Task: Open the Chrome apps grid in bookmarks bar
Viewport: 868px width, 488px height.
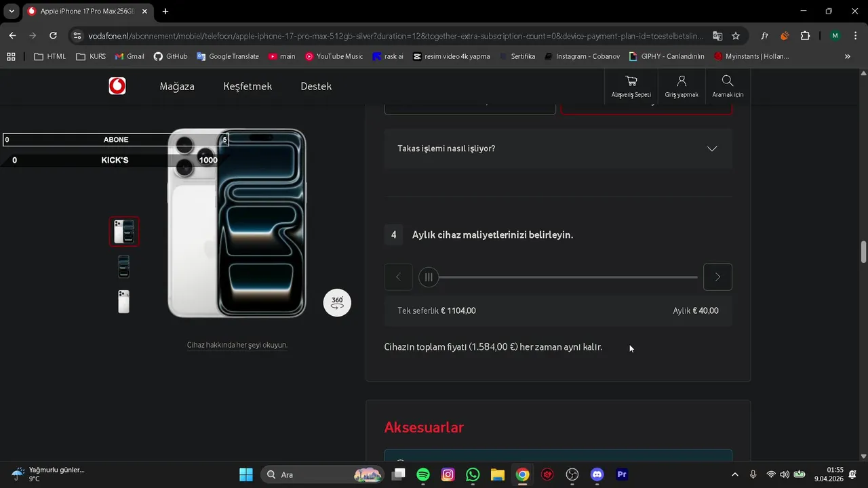Action: tap(11, 56)
